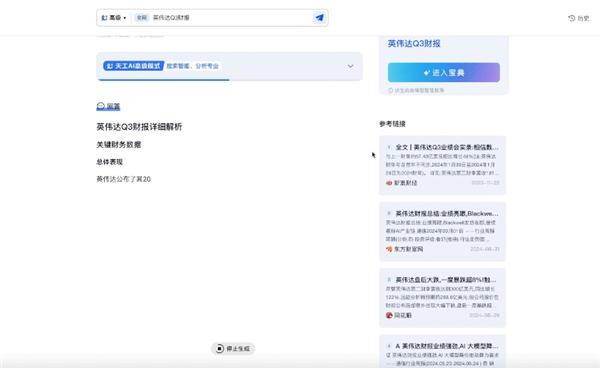
Task: Click the 英伟达Q3财报 title in side card
Action: (414, 44)
